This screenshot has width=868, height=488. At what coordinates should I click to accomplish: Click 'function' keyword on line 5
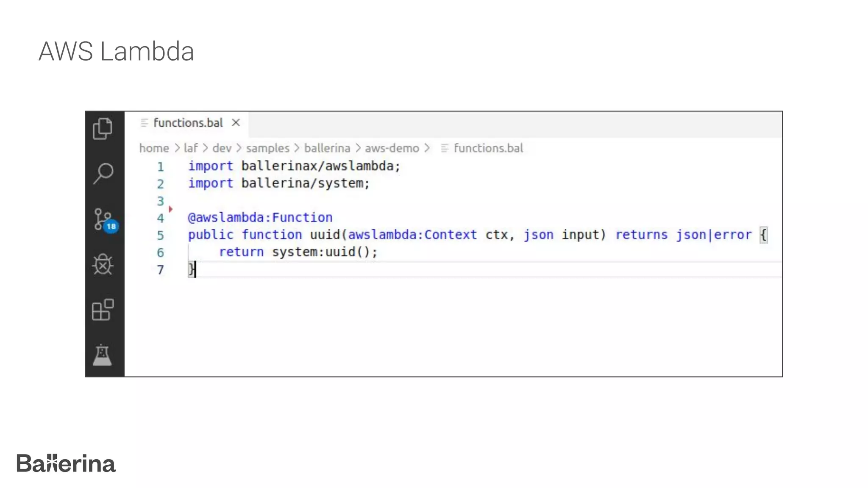272,235
